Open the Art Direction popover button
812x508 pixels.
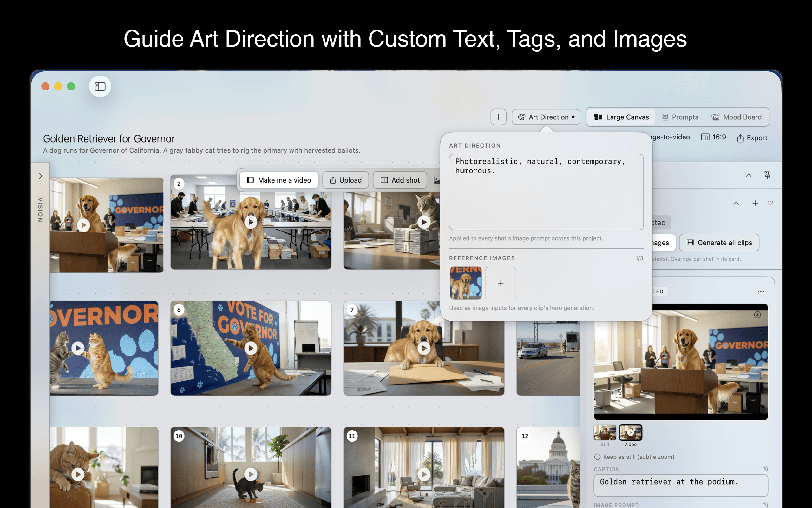pyautogui.click(x=546, y=117)
